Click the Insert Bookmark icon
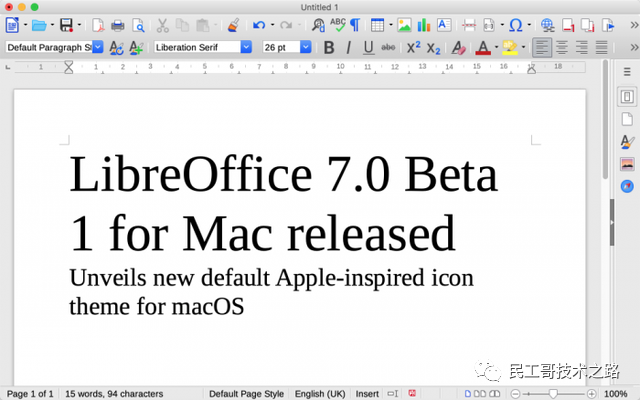This screenshot has width=640, height=400. coord(608,25)
